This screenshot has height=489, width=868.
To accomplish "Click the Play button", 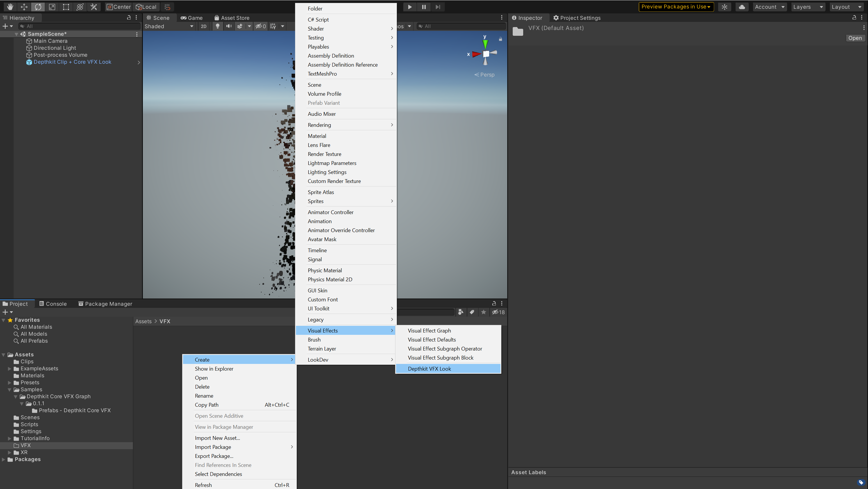I will (x=410, y=7).
